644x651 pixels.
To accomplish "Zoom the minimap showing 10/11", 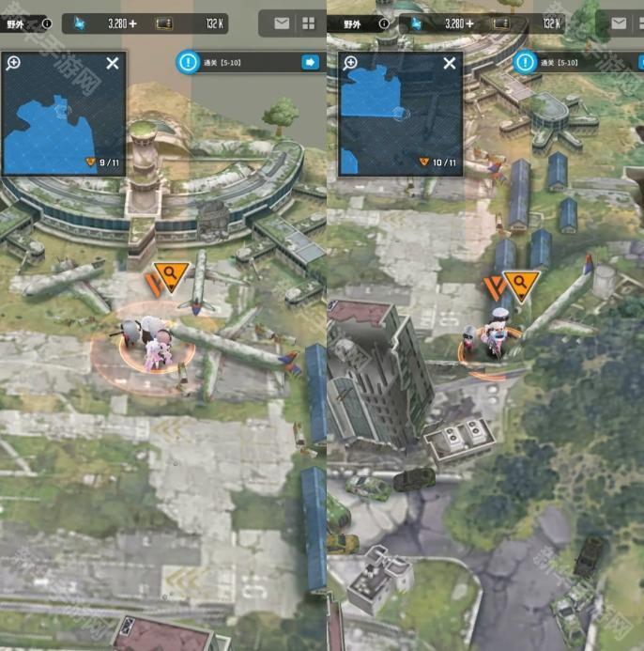I will coord(350,63).
